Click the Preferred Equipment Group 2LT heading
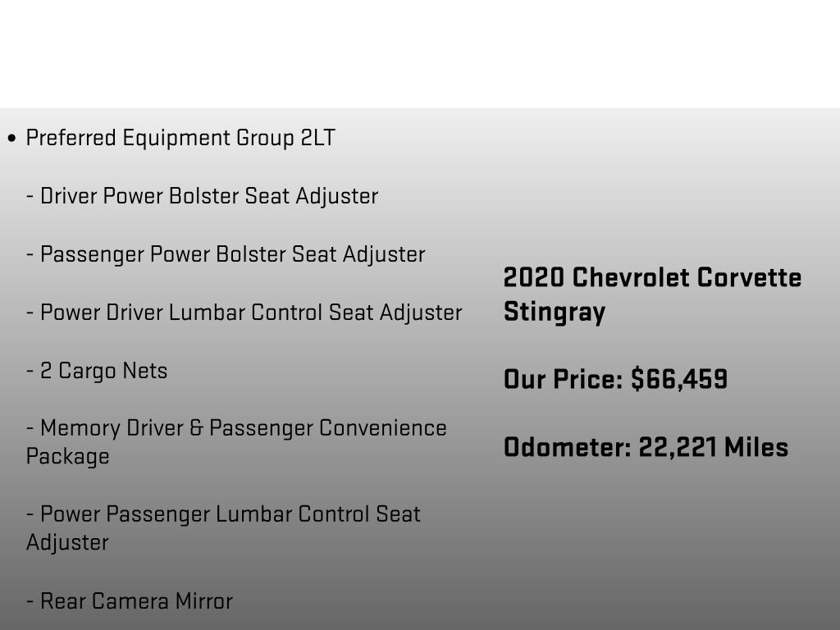 pyautogui.click(x=180, y=138)
